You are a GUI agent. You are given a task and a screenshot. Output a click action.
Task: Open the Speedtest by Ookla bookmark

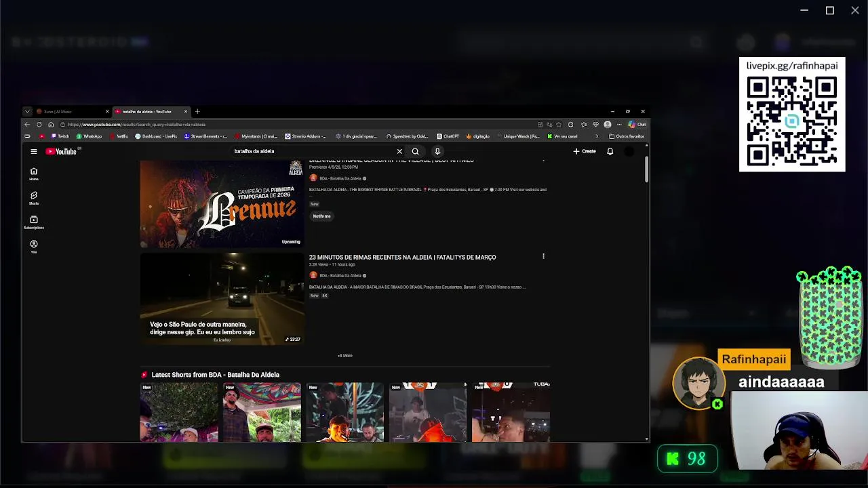[407, 136]
